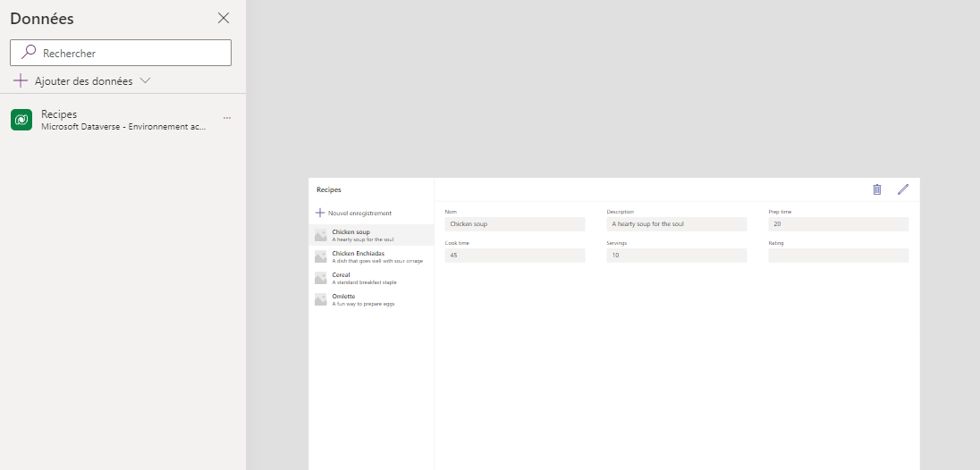Viewport: 980px width, 470px height.
Task: Click the Données panel title
Action: (42, 19)
